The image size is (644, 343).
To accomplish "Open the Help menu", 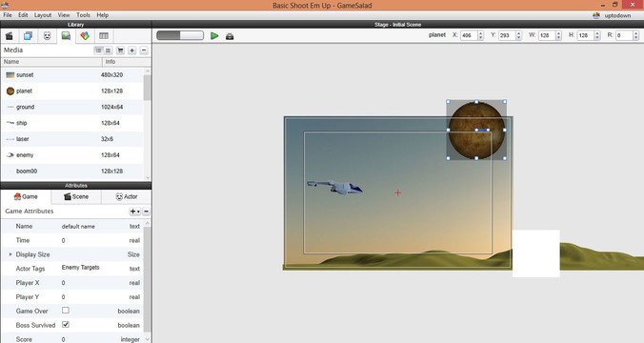I will pyautogui.click(x=103, y=15).
